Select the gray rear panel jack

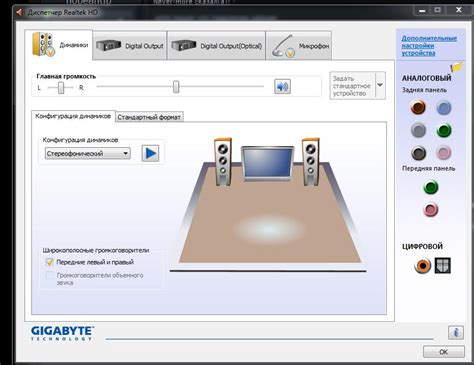[418, 130]
